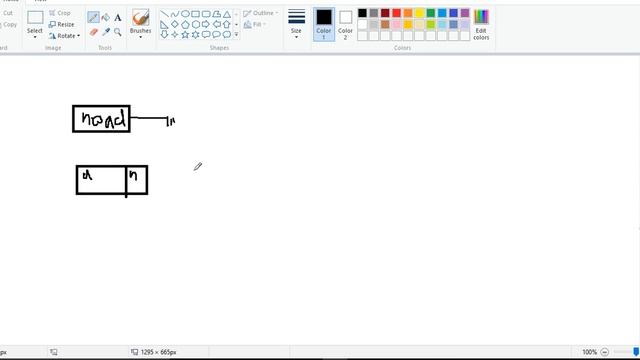Screen dimensions: 640x360
Task: Expand the full shapes gallery
Action: (236, 35)
